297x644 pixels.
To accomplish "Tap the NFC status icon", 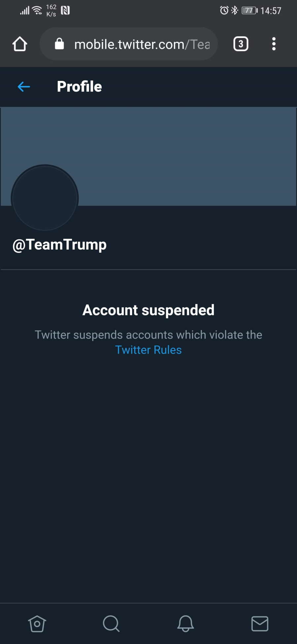I will [65, 11].
